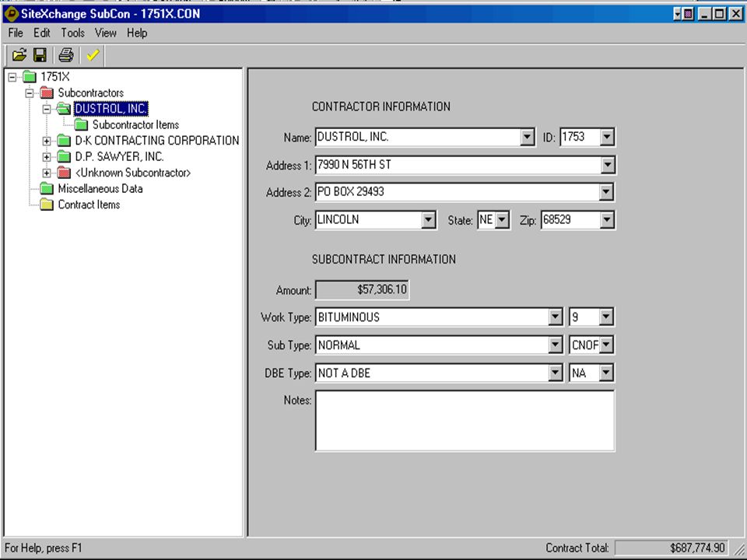Screen dimensions: 747x560
Task: Collapse the Subcontractors tree node
Action: [x=30, y=93]
